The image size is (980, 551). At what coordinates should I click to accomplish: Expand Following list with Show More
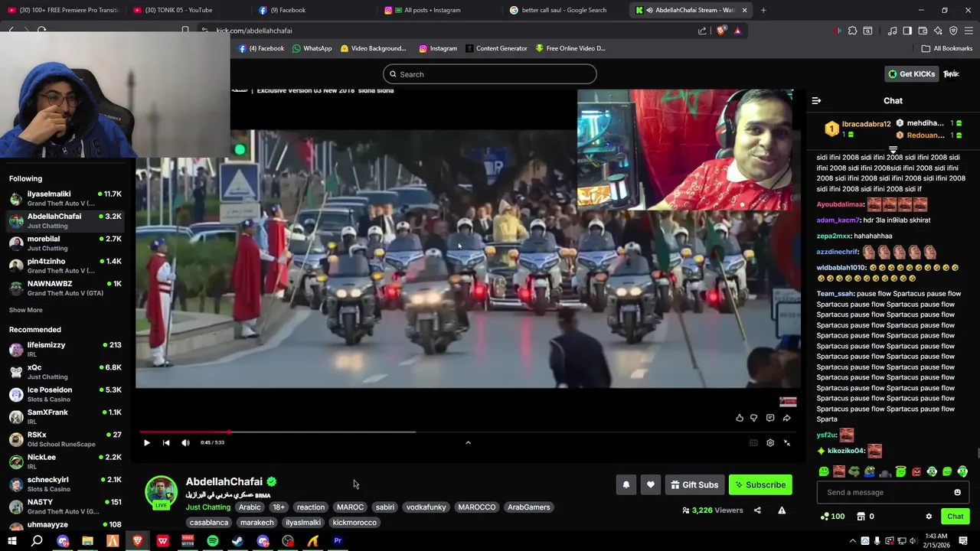point(26,310)
